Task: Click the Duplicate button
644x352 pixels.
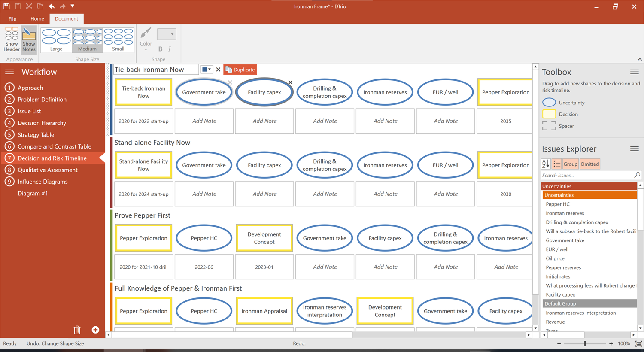Action: click(x=240, y=70)
